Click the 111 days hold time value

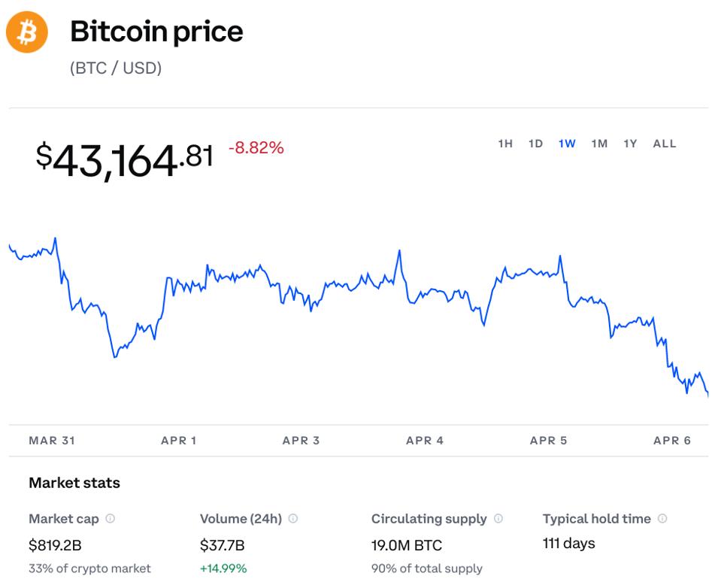click(x=568, y=543)
